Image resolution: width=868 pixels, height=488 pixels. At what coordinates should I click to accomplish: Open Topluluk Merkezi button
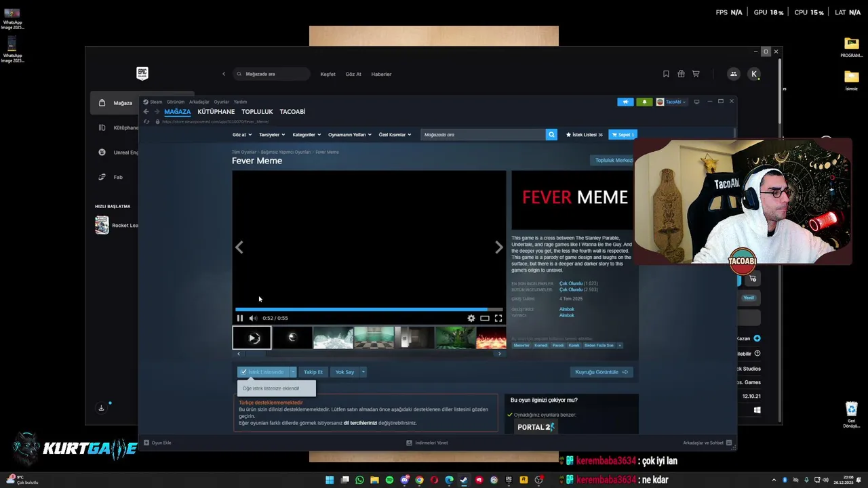tap(614, 160)
